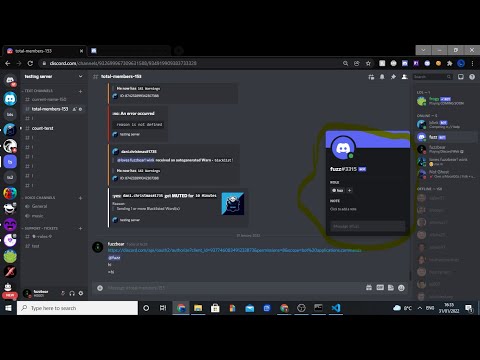Screen dimensions: 480x360
Task: Open the GIF picker
Action: pos(380,288)
